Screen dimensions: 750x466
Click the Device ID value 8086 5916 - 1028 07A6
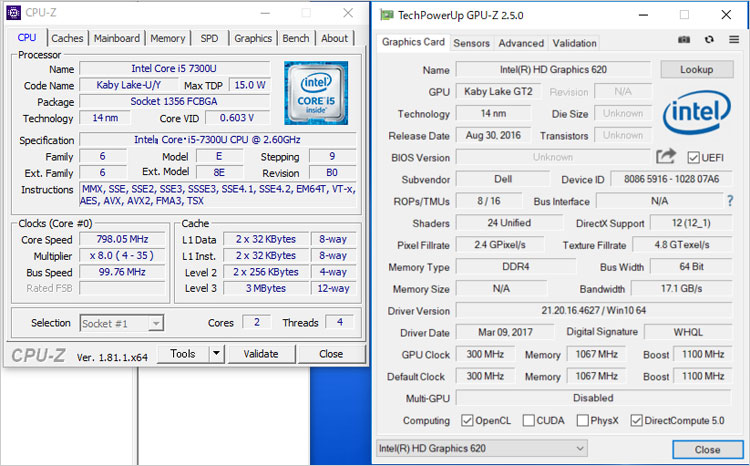point(672,179)
